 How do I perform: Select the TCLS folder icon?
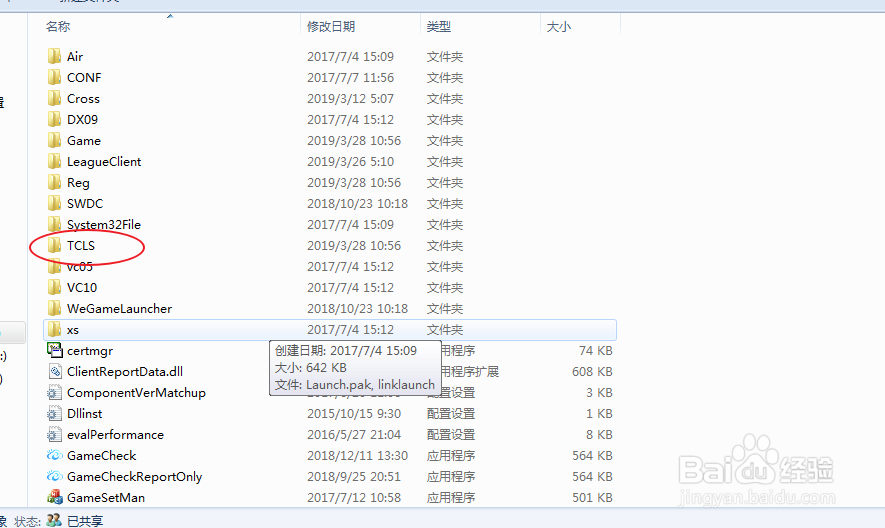[x=54, y=245]
